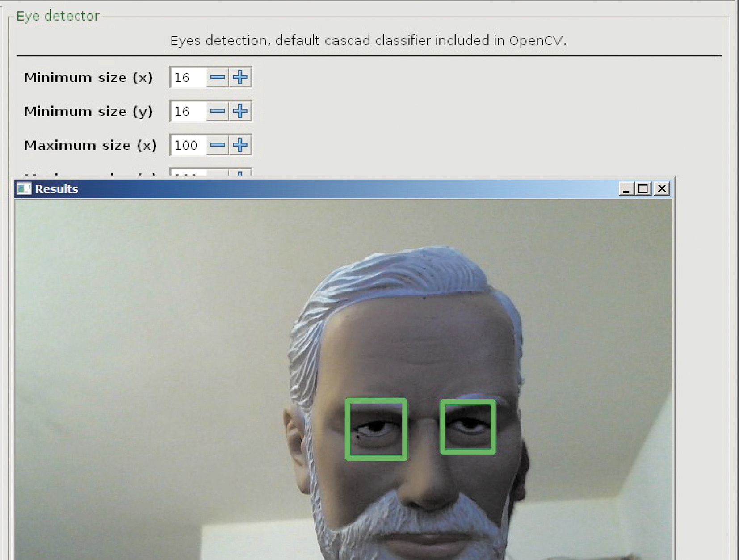
Task: Click the Eyes detection description text
Action: click(368, 41)
